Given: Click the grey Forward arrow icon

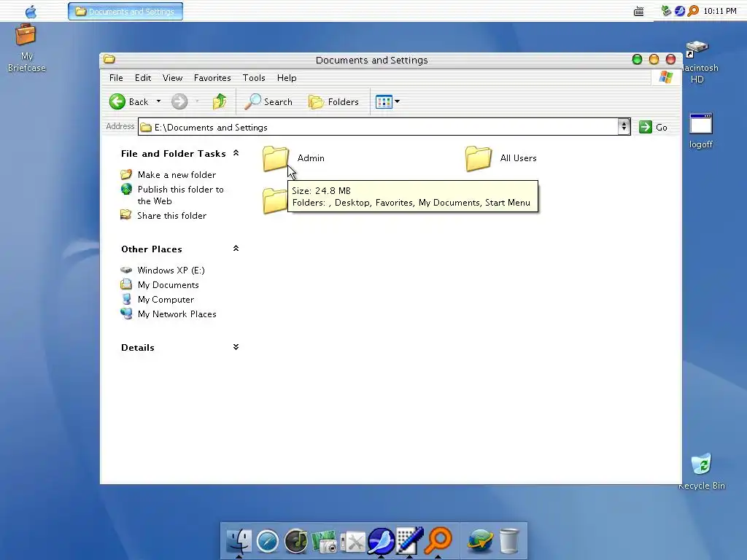Looking at the screenshot, I should tap(179, 101).
